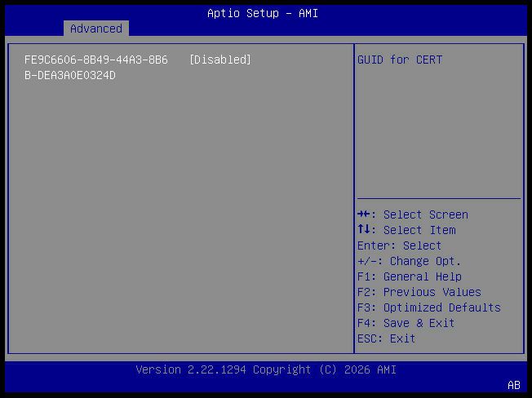Click the 'GUID for CERT' help text
This screenshot has width=532, height=398.
(x=400, y=60)
